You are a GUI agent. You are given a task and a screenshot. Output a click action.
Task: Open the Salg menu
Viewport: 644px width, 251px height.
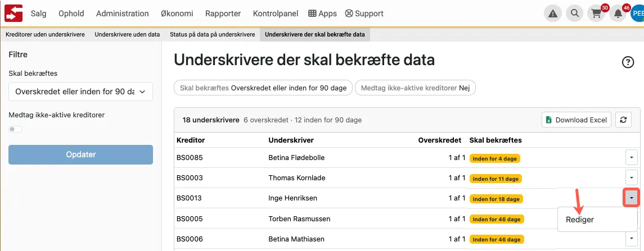click(39, 13)
